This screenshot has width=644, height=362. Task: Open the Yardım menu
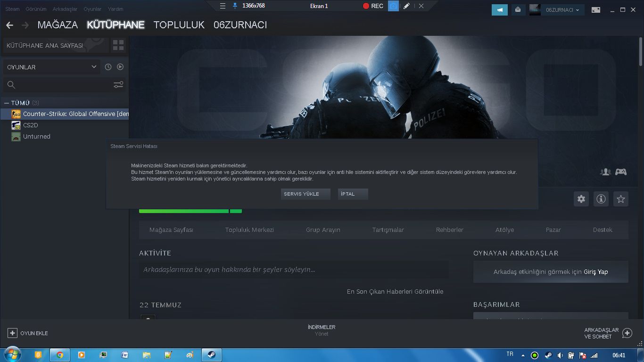pyautogui.click(x=116, y=9)
